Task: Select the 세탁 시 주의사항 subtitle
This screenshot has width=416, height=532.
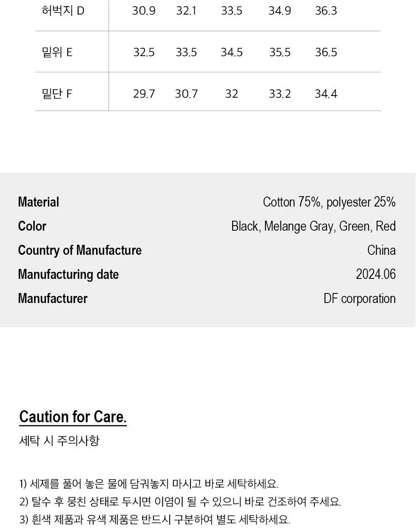Action: tap(59, 441)
